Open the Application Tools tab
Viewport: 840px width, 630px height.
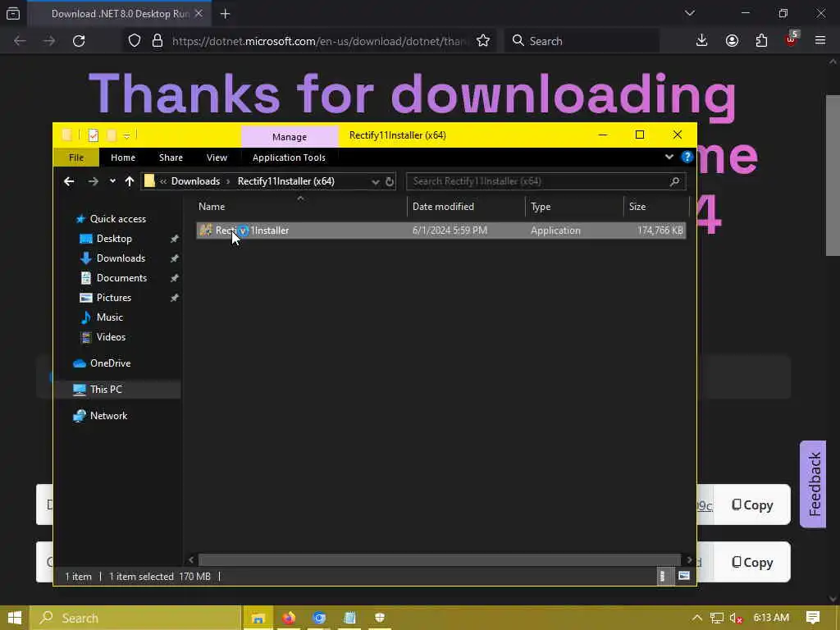click(289, 157)
